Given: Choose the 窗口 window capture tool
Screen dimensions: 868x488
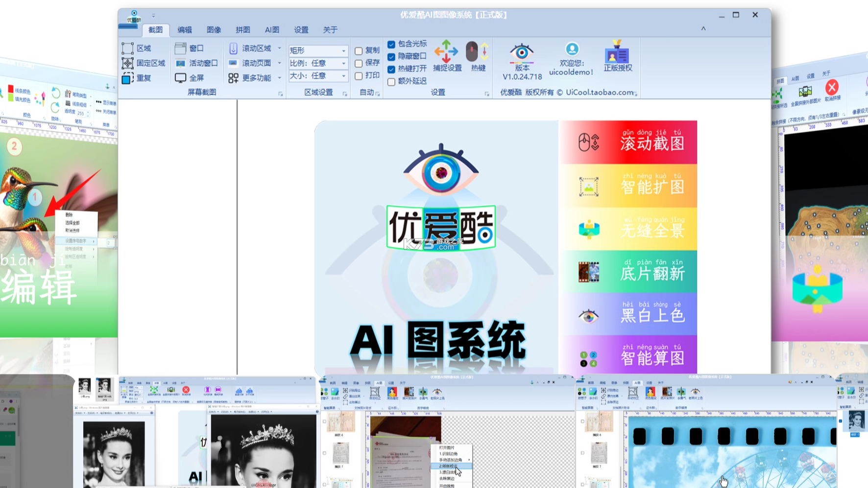Looking at the screenshot, I should coord(189,48).
